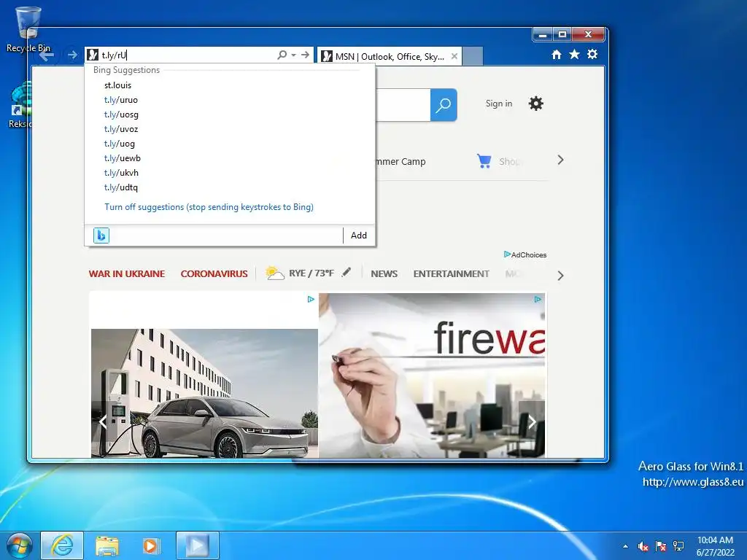The width and height of the screenshot is (747, 560).
Task: Close the MSN tab
Action: click(454, 56)
